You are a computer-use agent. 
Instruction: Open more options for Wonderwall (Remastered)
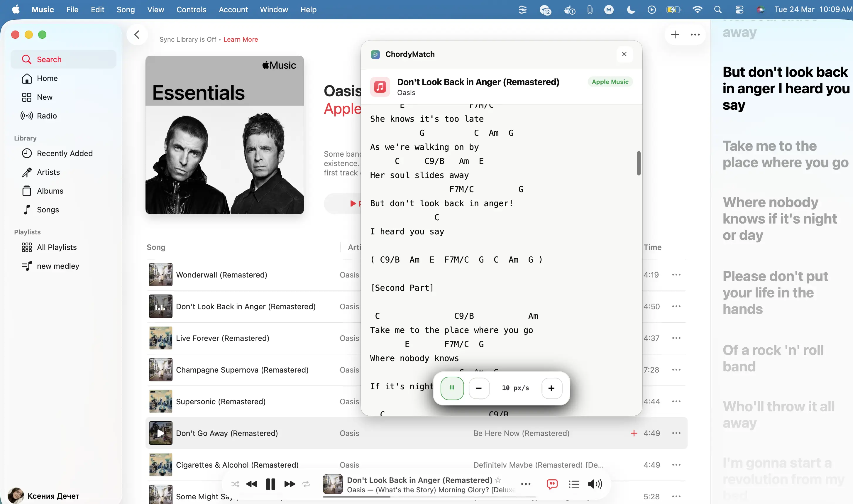coord(676,274)
